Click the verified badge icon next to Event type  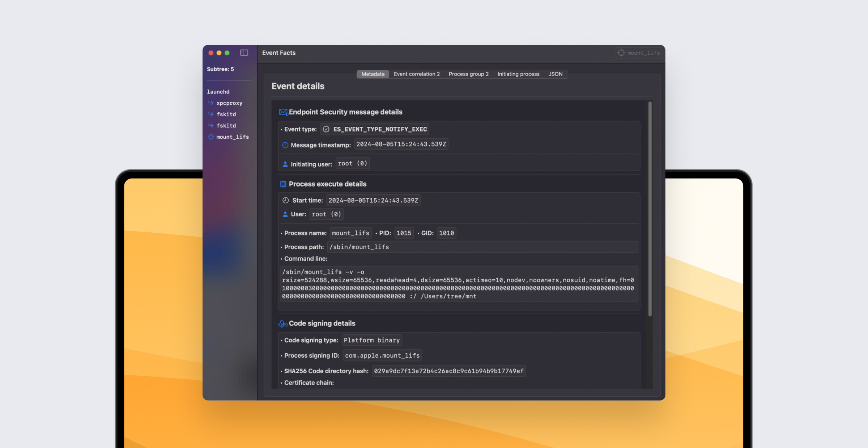pos(325,129)
